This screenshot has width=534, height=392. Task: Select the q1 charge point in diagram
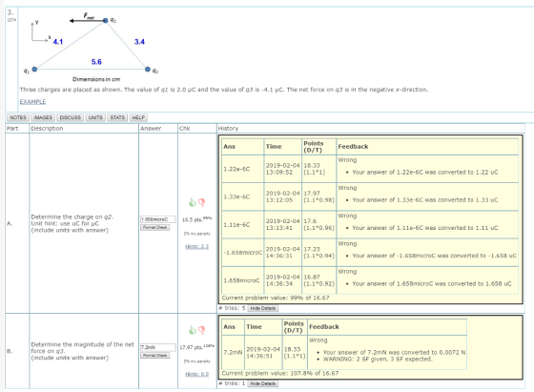pos(34,69)
